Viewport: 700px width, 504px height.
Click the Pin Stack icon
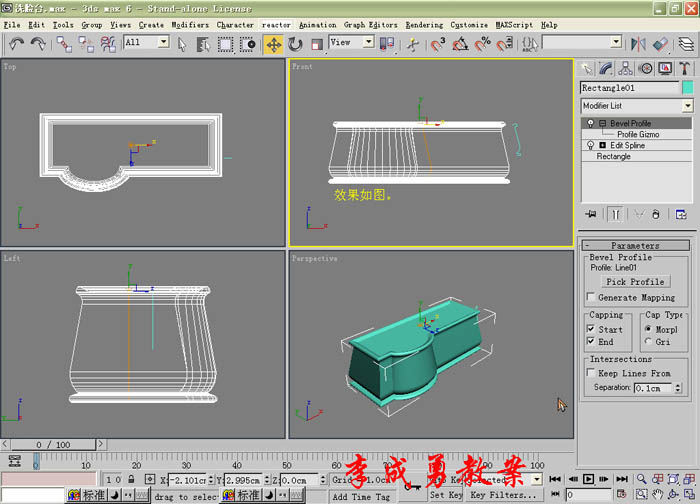(x=591, y=214)
